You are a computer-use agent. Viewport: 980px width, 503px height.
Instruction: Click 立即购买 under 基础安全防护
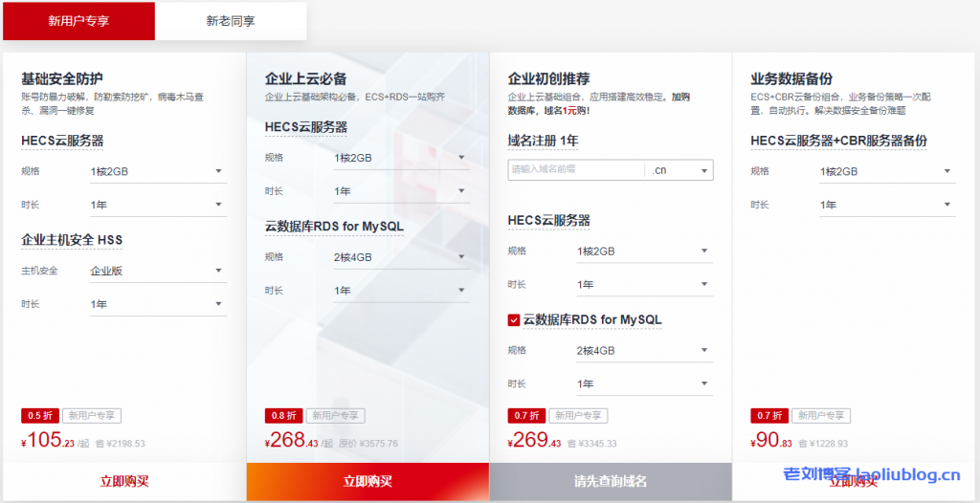[124, 482]
